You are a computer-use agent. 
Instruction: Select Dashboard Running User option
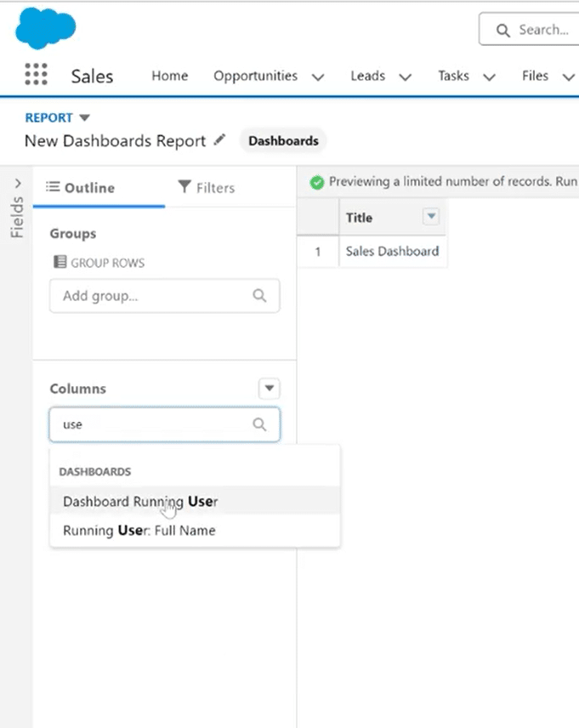pyautogui.click(x=195, y=502)
